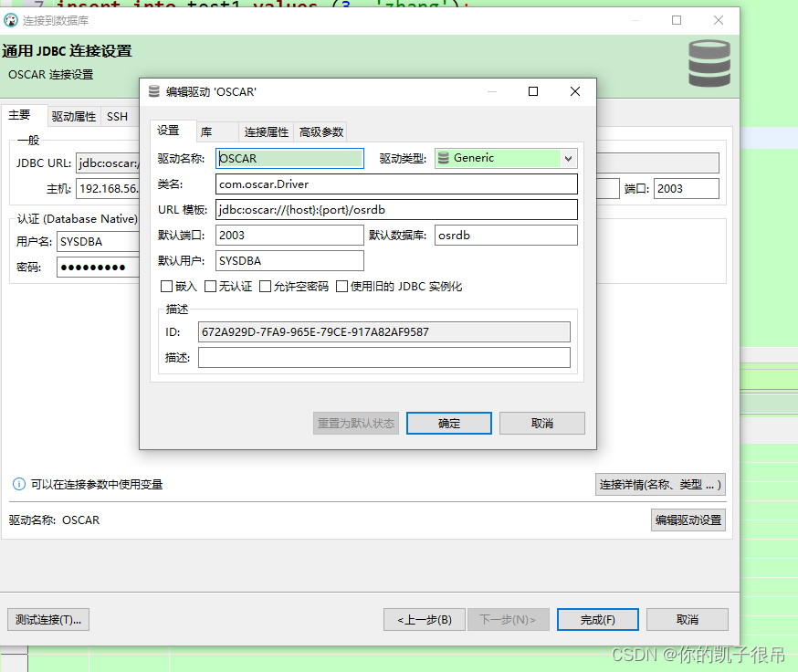Viewport: 798px width, 672px height.
Task: Open the 驱动类型 Generic dropdown
Action: pos(568,158)
